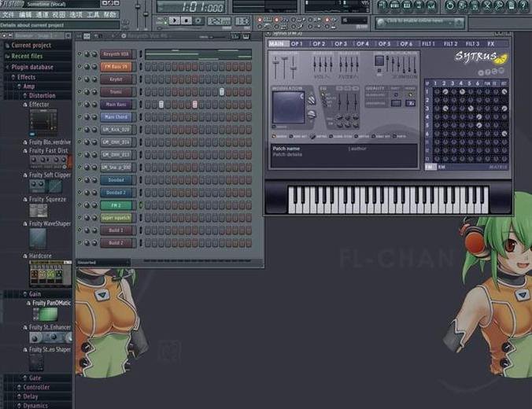Open the 工具 (Tools) menu
The width and height of the screenshot is (532, 409).
pos(93,15)
